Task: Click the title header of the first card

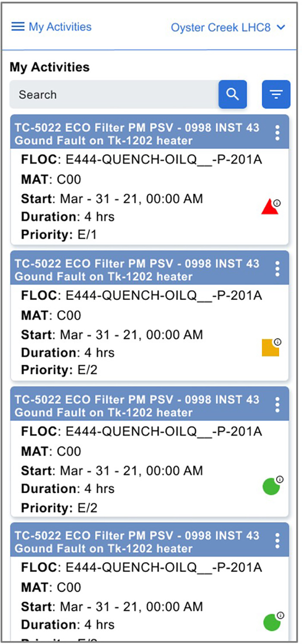Action: coord(138,134)
